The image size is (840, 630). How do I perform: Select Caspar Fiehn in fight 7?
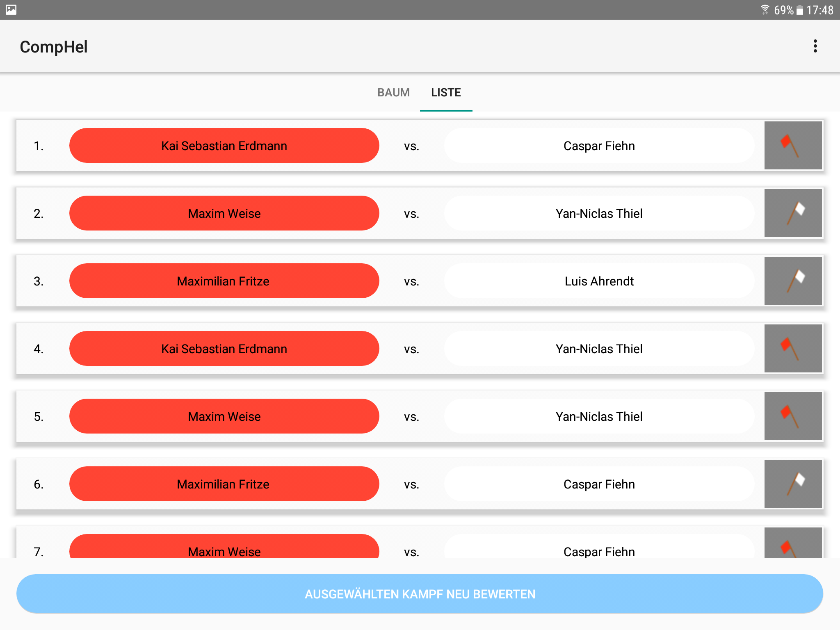click(x=599, y=546)
